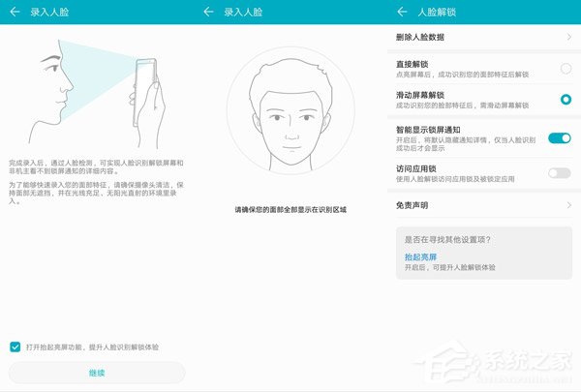Select the 直接解锁 radio button
The width and height of the screenshot is (581, 392).
566,69
